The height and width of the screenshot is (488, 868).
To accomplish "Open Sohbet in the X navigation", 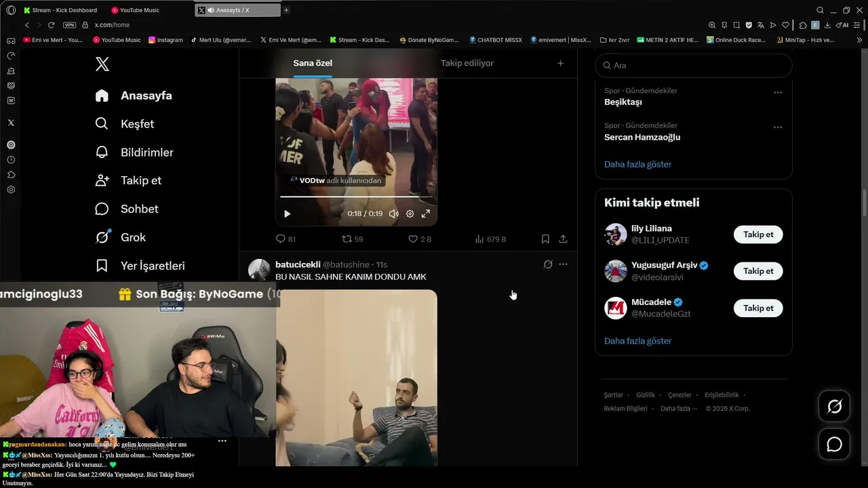I will coord(127,209).
